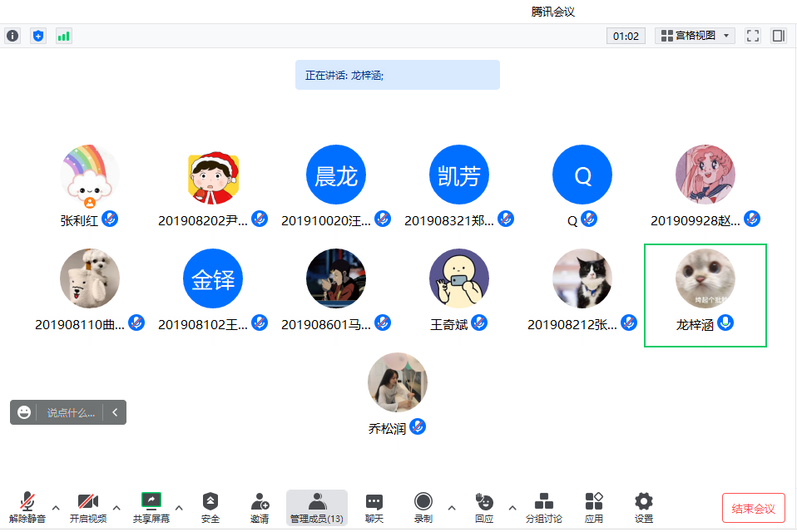The width and height of the screenshot is (797, 532).
Task: Expand audio options arrow next to unmute
Action: [x=56, y=507]
